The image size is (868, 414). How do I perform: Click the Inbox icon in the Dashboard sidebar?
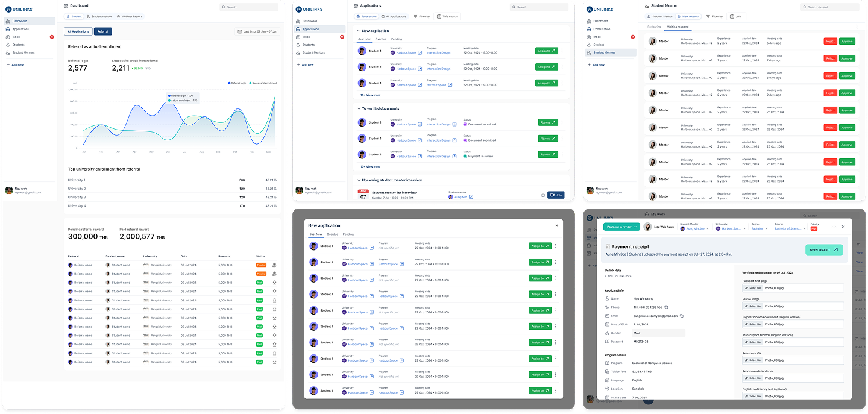(x=8, y=37)
